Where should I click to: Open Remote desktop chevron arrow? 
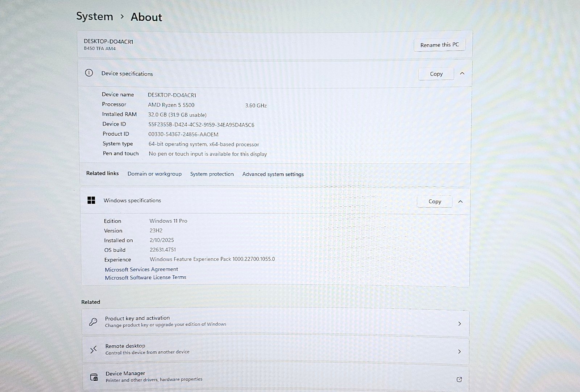[459, 351]
